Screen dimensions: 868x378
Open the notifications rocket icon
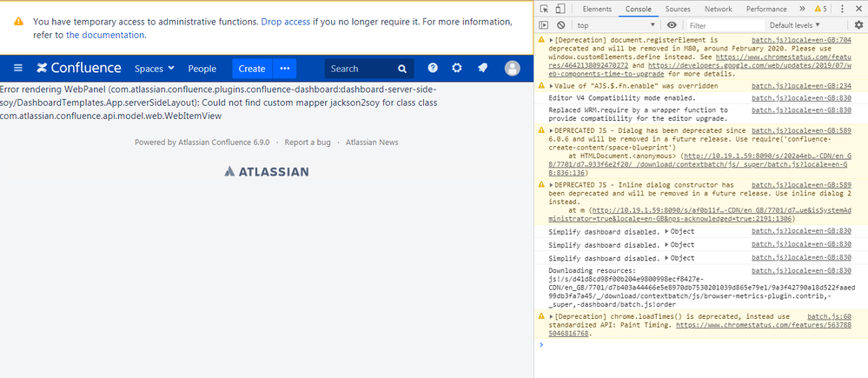(x=482, y=68)
